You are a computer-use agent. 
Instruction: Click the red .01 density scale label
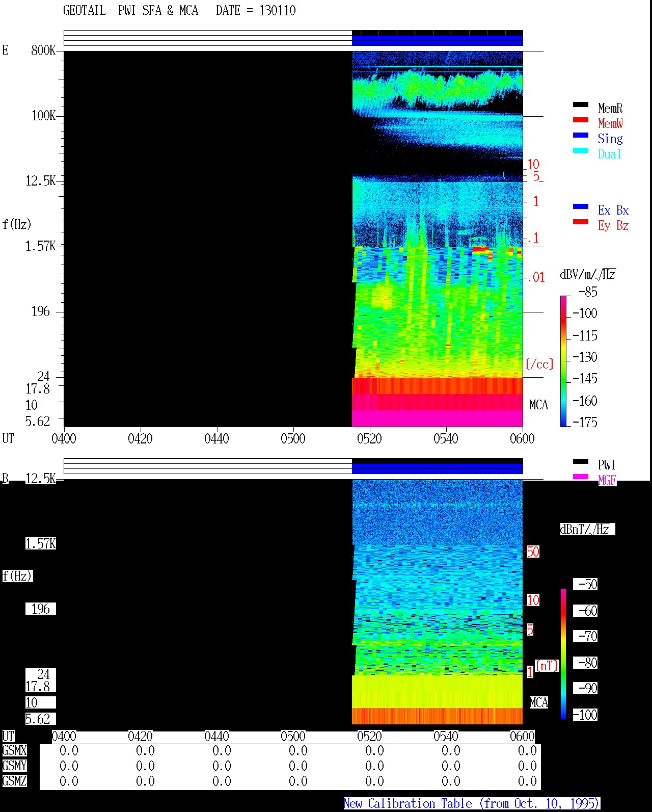point(535,277)
